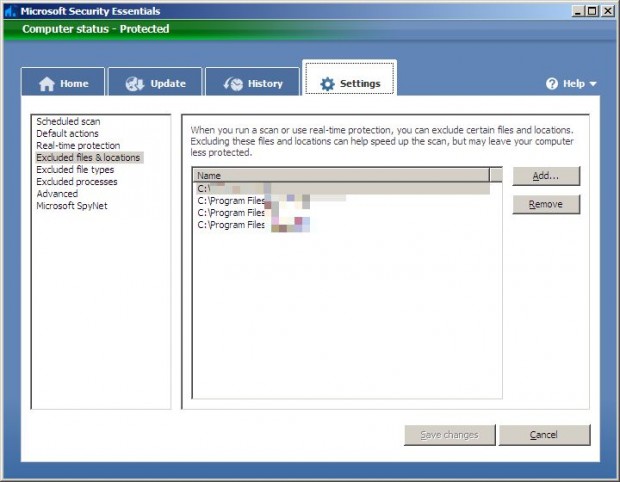Minimize the Security Essentials window
This screenshot has height=482, width=620.
click(578, 11)
